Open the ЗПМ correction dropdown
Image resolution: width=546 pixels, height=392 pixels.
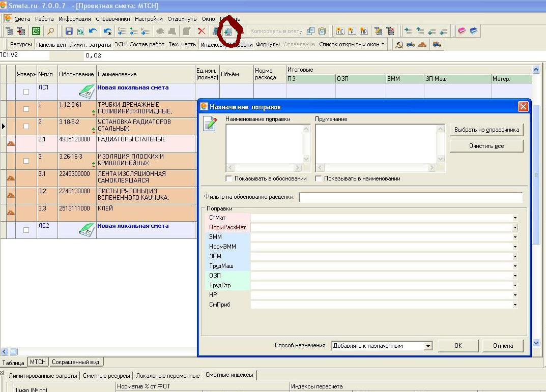[x=515, y=256]
